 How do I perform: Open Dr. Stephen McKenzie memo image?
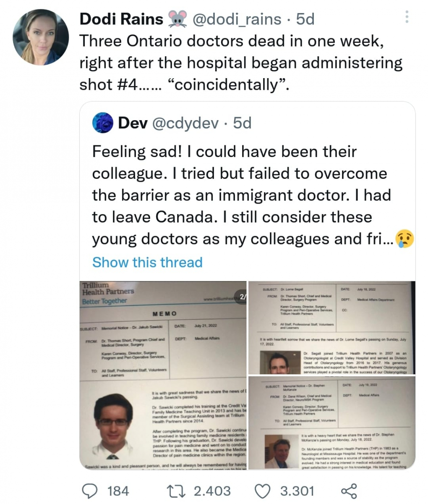pyautogui.click(x=331, y=423)
